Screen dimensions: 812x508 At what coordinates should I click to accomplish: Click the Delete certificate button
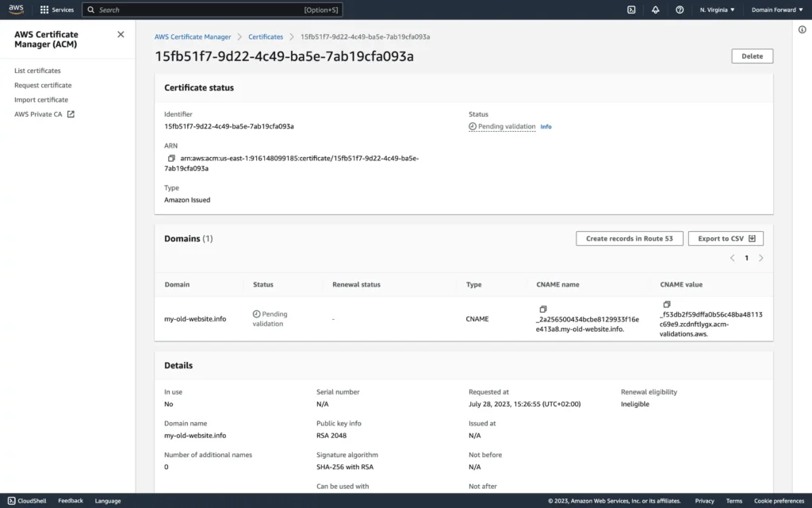[752, 56]
